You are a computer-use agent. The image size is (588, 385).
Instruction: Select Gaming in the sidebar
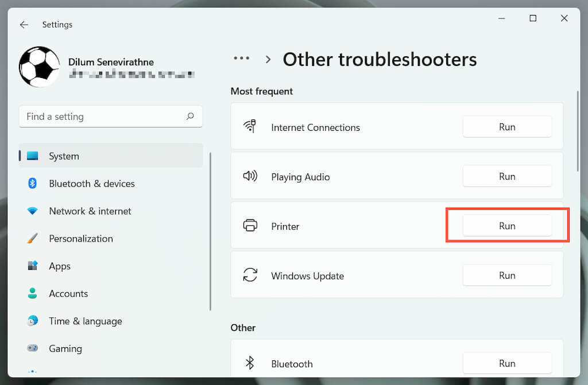click(65, 348)
